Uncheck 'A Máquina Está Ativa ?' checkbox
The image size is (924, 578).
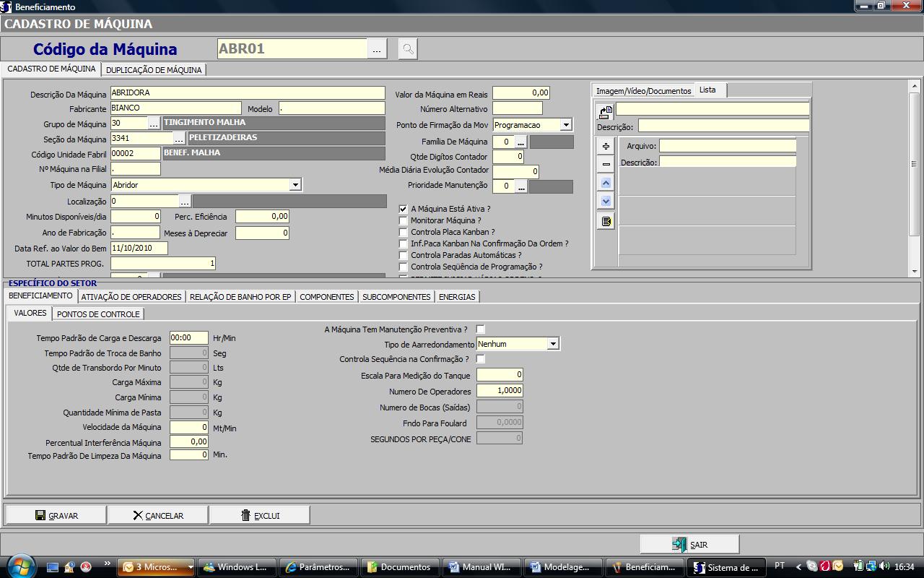coord(404,209)
